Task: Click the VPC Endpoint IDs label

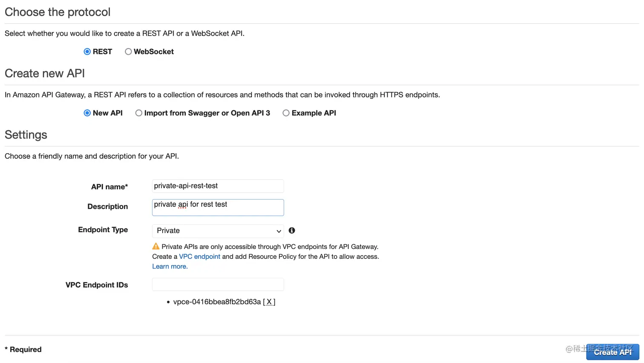Action: [x=97, y=285]
